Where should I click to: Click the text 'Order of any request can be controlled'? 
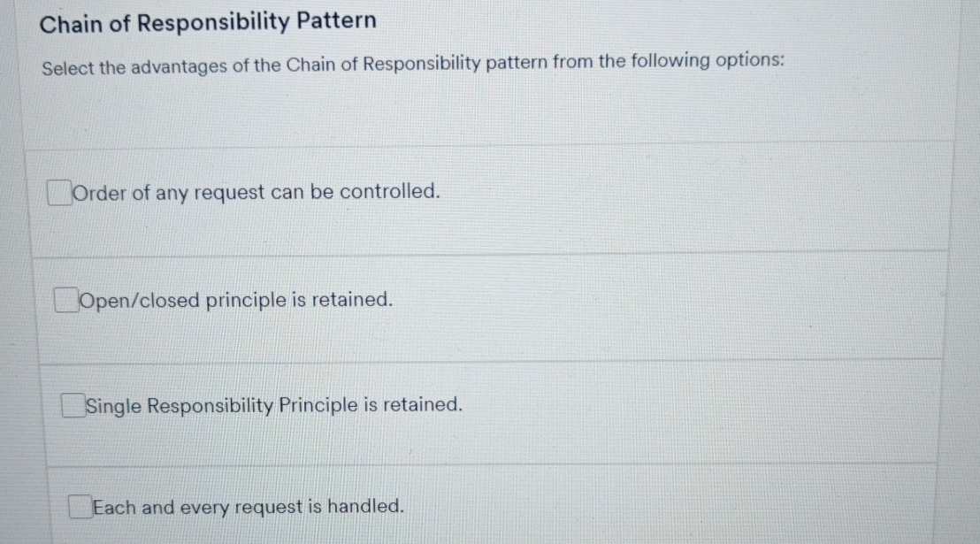click(257, 193)
